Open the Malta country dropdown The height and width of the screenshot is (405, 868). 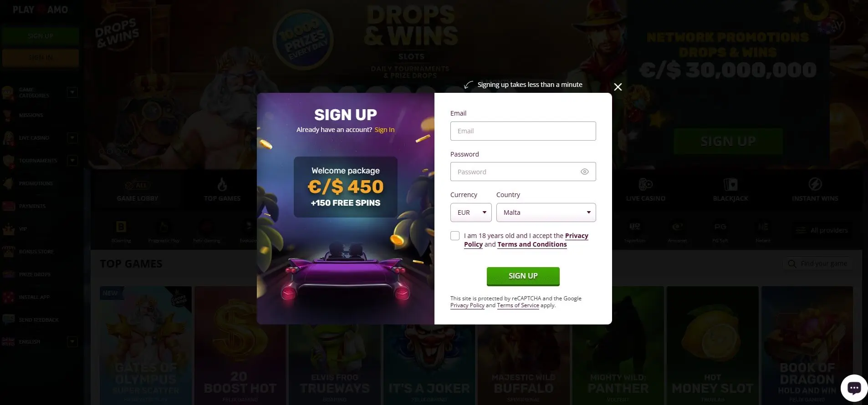546,213
